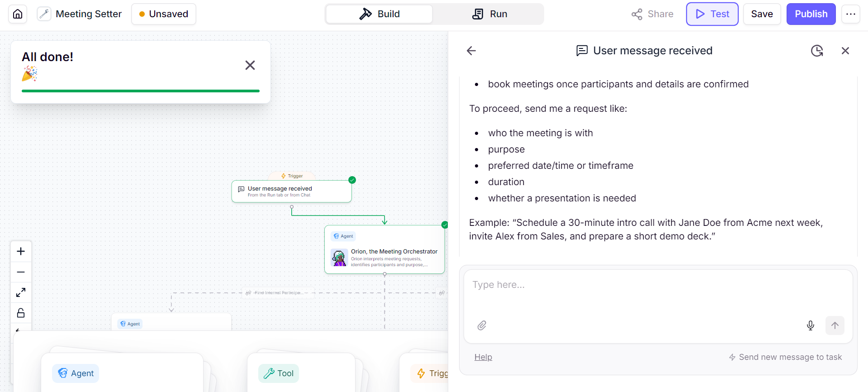Screen dimensions: 868x392
Task: Go to the home page icon
Action: 18,14
